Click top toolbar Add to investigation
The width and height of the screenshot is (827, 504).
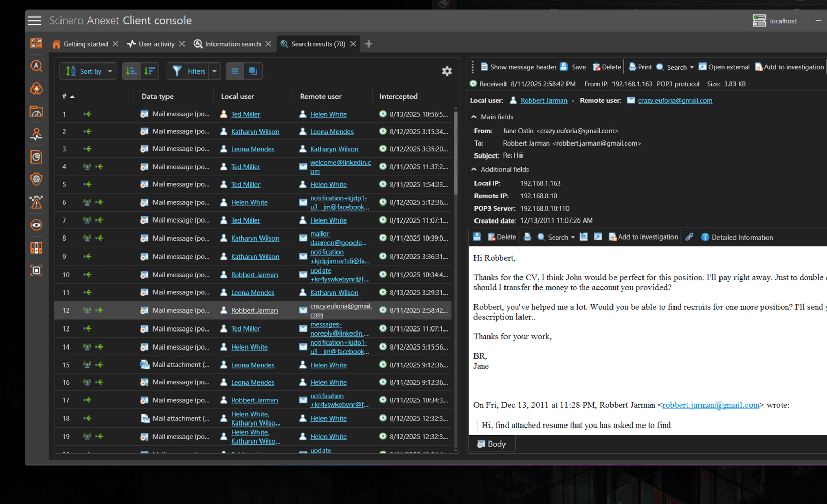(790, 67)
